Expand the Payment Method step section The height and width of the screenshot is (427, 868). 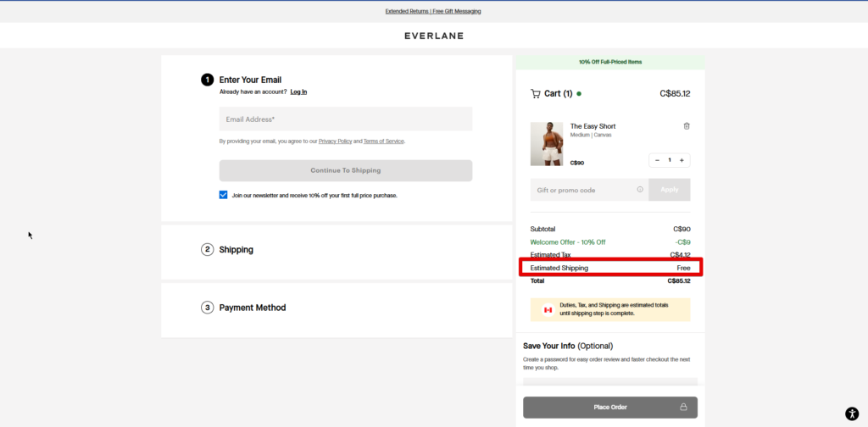[x=252, y=308]
